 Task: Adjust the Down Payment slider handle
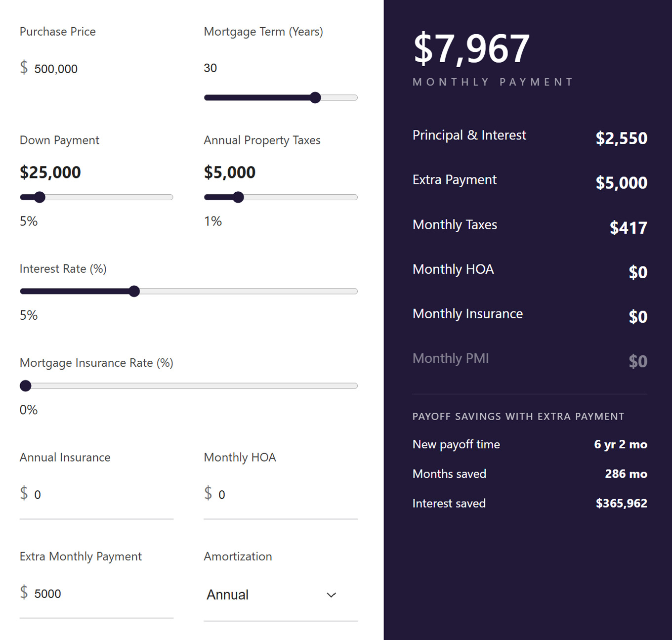(x=40, y=197)
